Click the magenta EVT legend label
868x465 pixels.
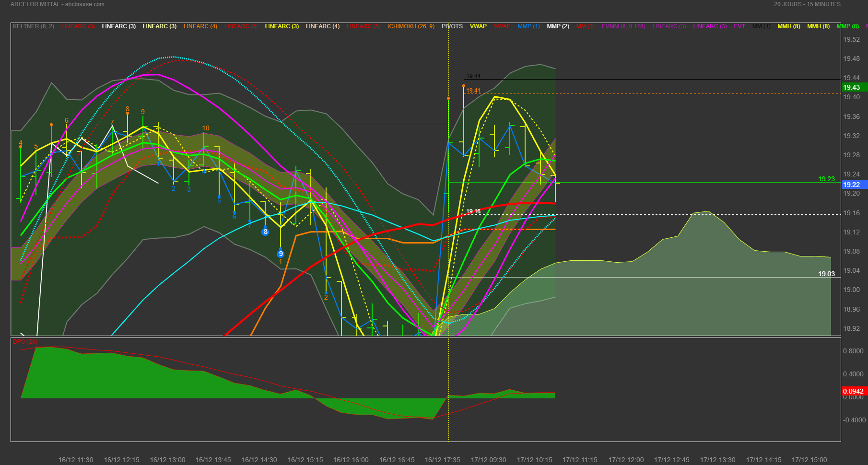[x=739, y=26]
